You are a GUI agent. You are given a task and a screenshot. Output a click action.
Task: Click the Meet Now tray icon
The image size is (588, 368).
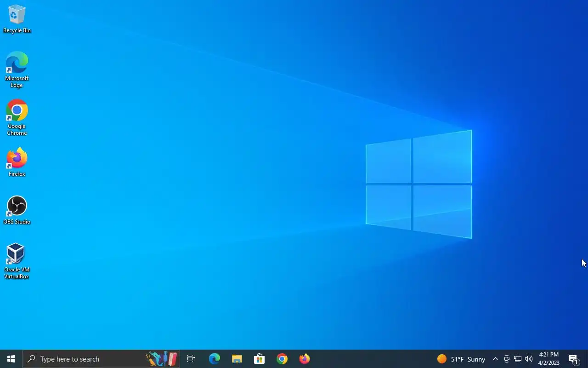pos(506,359)
